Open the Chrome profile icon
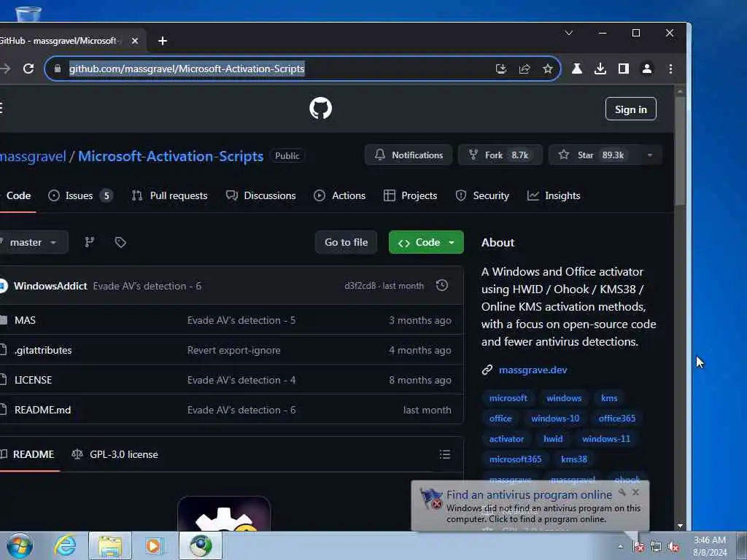Screen dimensions: 747x560 (647, 69)
